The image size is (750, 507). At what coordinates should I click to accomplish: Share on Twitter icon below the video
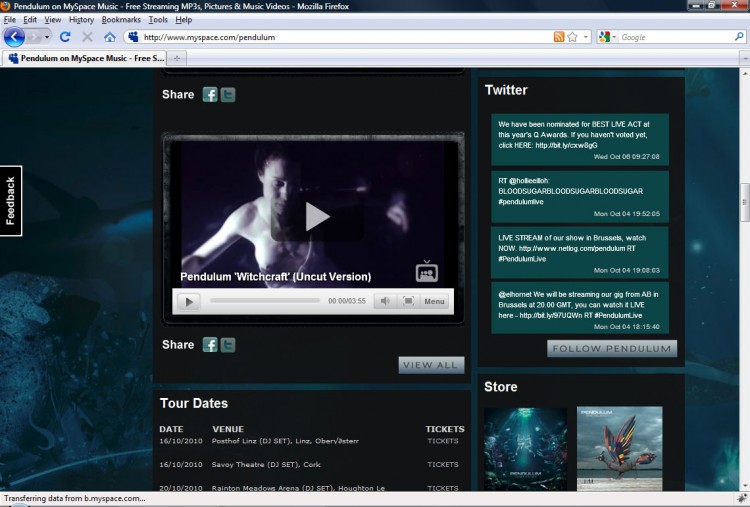point(228,345)
